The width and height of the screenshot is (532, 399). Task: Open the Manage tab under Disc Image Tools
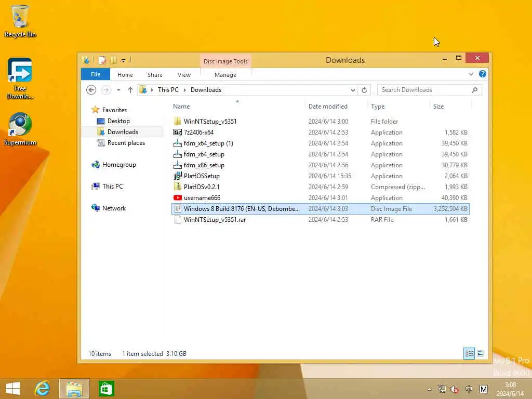pos(225,75)
